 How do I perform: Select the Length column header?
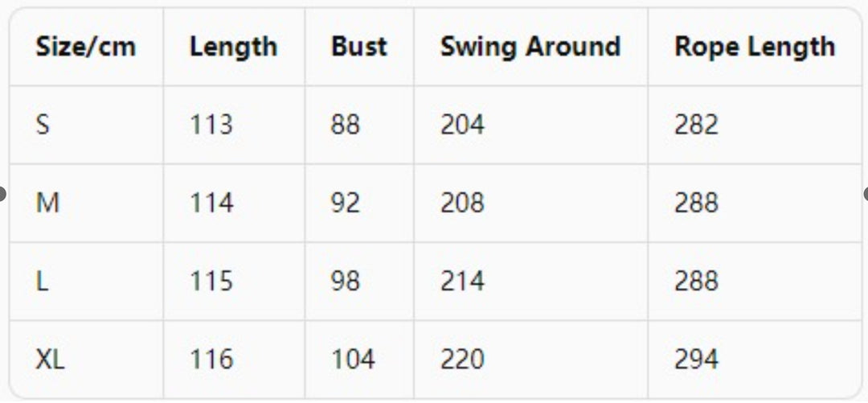[x=234, y=47]
